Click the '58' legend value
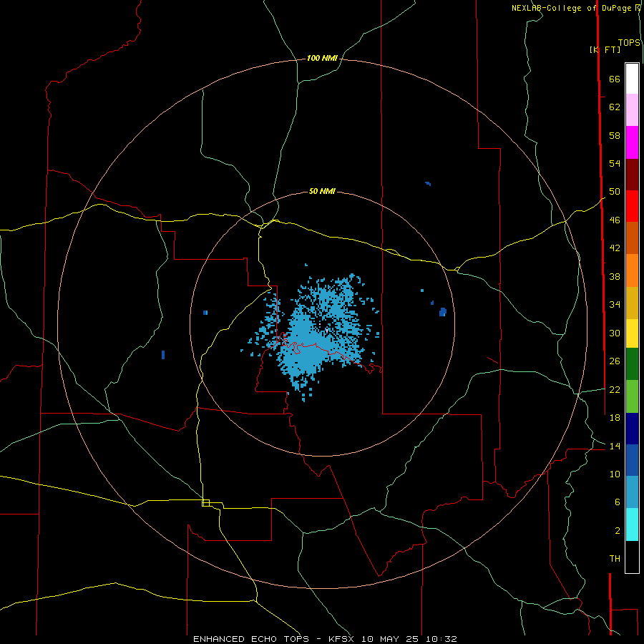644x644 pixels. (615, 135)
